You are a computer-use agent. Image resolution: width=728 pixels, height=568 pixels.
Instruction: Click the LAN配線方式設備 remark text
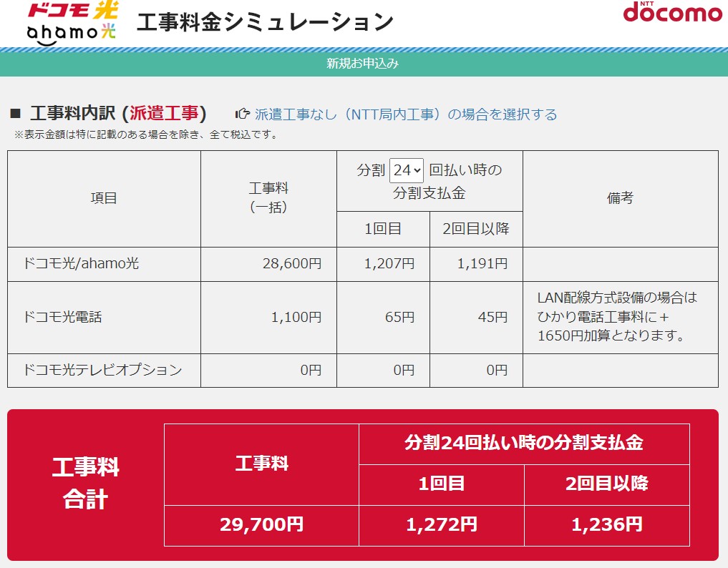coord(618,316)
